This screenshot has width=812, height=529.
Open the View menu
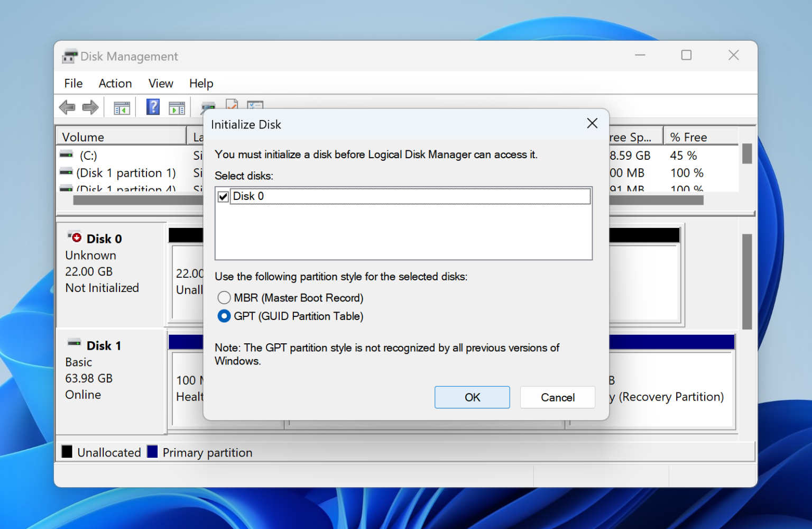pyautogui.click(x=160, y=83)
